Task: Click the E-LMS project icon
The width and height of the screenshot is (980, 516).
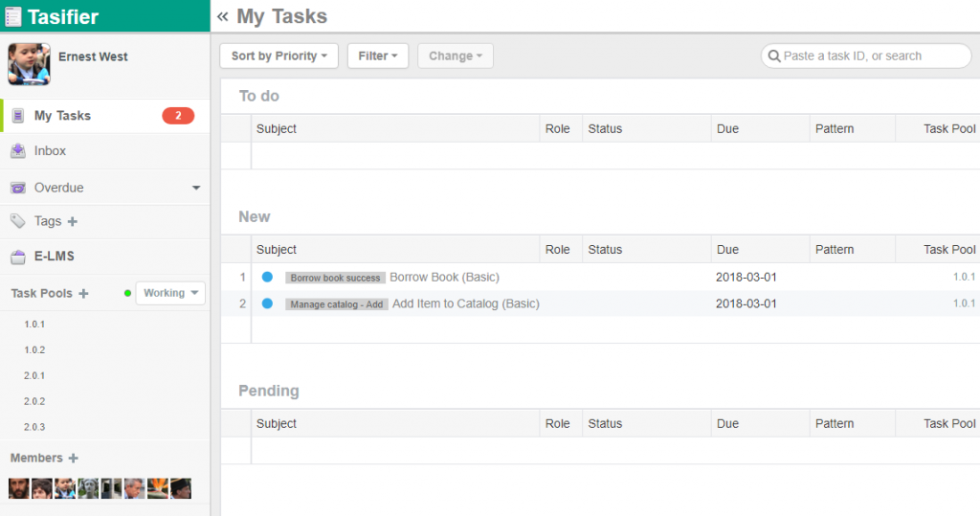Action: pos(18,257)
